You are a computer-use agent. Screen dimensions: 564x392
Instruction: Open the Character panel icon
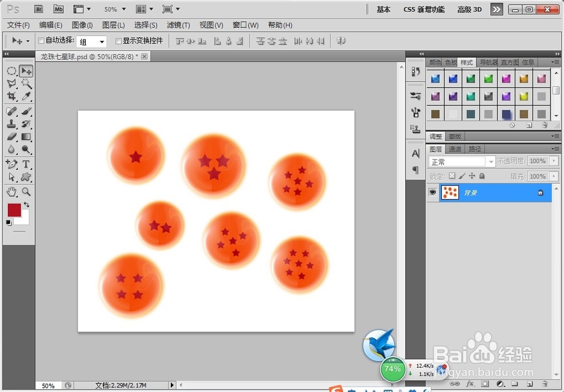coord(416,153)
